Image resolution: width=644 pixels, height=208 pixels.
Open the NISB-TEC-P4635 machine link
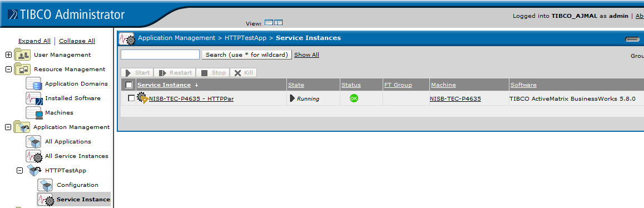coord(455,98)
